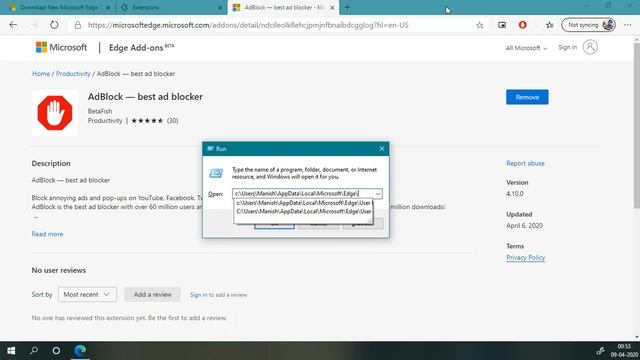Open the Privacy Policy link

[525, 258]
